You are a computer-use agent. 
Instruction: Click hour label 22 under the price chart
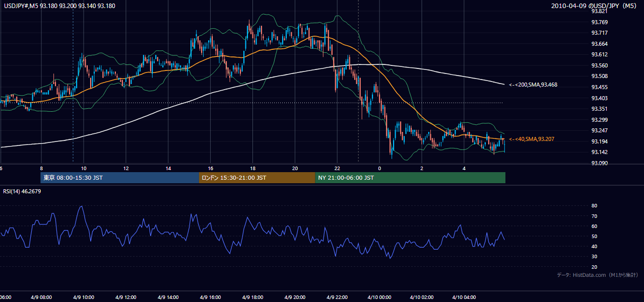click(x=337, y=169)
